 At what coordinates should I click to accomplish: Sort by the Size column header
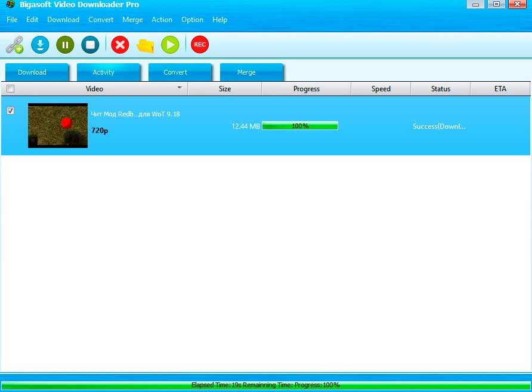click(x=225, y=89)
